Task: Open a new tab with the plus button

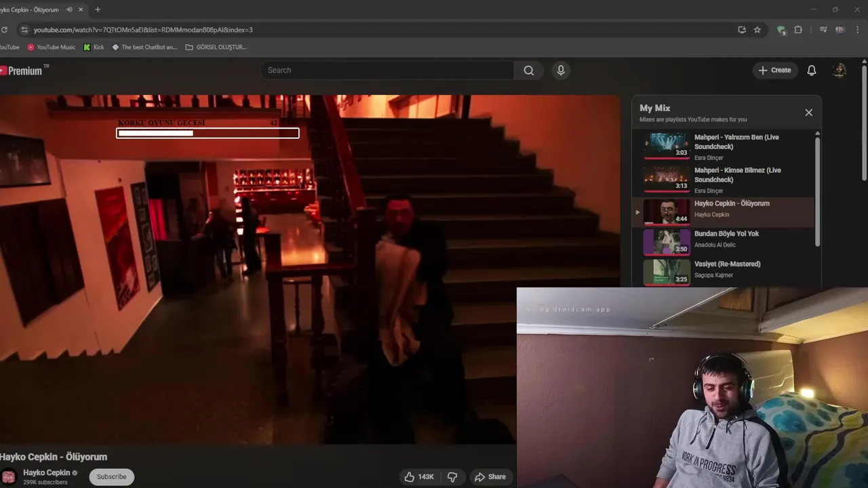Action: pos(98,9)
